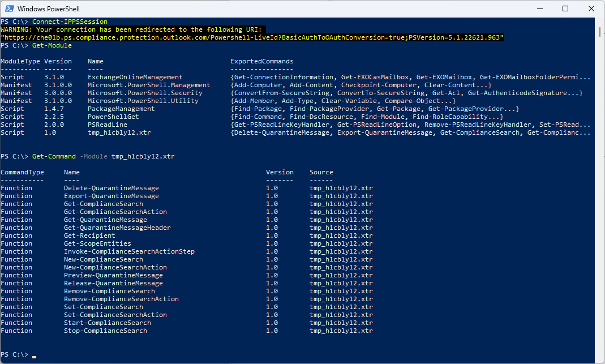Click Find-Package exported commands list
Image resolution: width=605 pixels, height=364 pixels.
(375, 109)
